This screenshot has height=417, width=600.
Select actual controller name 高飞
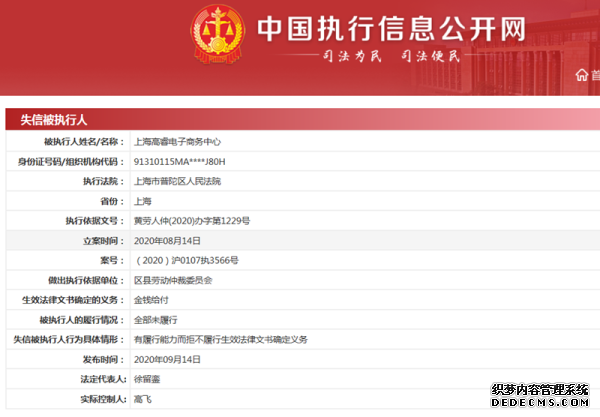click(142, 399)
